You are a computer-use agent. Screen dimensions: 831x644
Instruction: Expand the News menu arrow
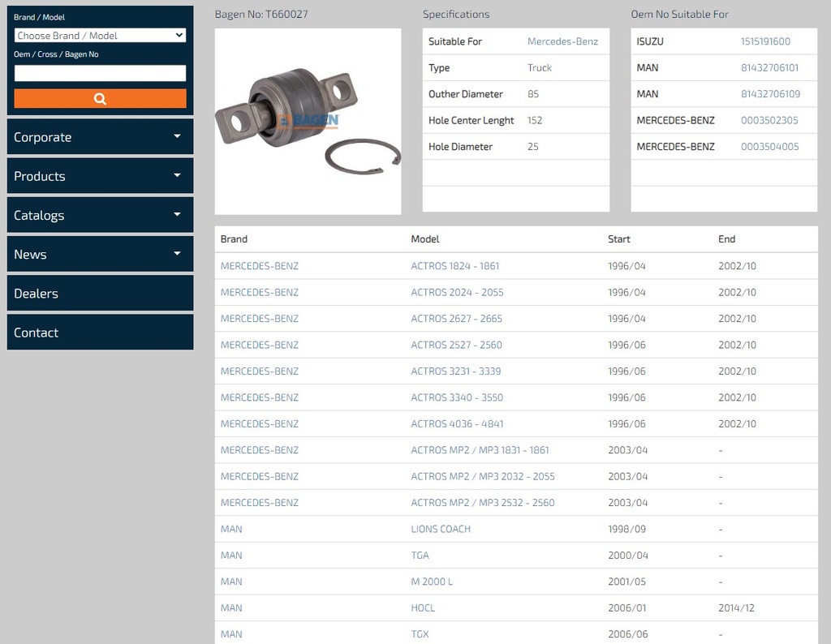pos(177,254)
